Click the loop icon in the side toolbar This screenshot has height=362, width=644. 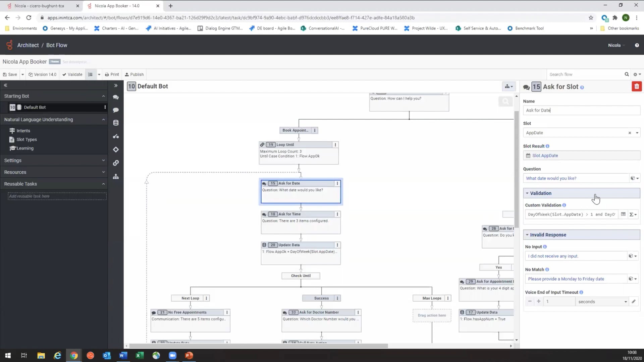116,163
